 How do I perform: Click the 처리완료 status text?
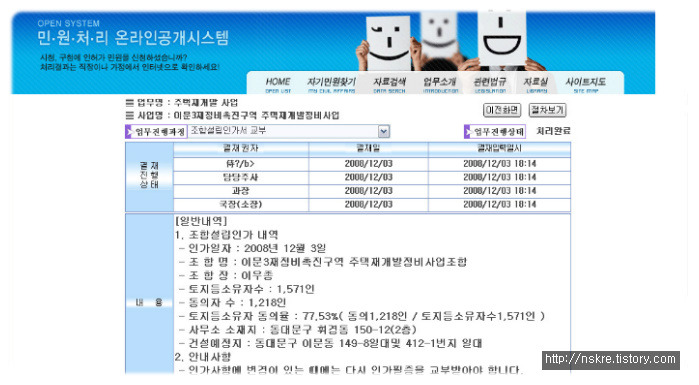(553, 131)
